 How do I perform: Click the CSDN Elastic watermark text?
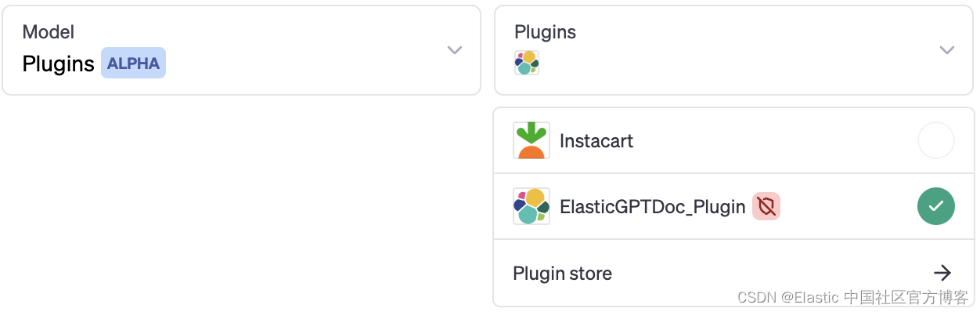852,297
